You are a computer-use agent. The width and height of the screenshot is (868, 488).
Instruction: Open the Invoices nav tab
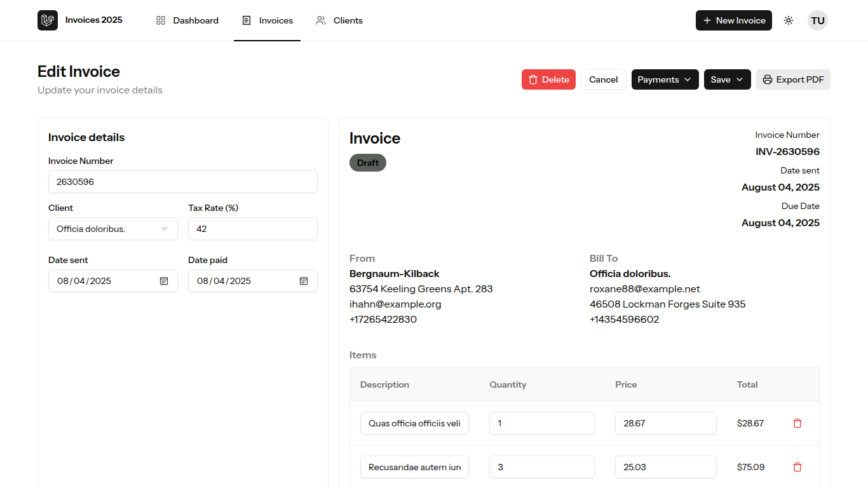[268, 20]
